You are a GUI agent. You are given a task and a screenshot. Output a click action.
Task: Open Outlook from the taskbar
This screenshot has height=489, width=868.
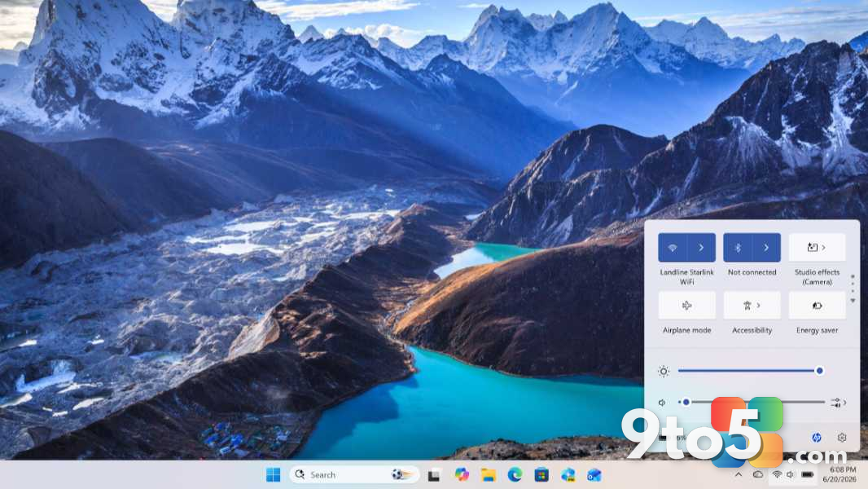click(x=594, y=474)
